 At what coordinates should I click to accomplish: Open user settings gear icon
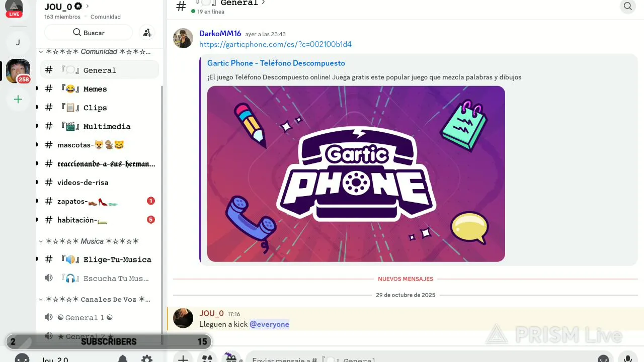pyautogui.click(x=147, y=359)
